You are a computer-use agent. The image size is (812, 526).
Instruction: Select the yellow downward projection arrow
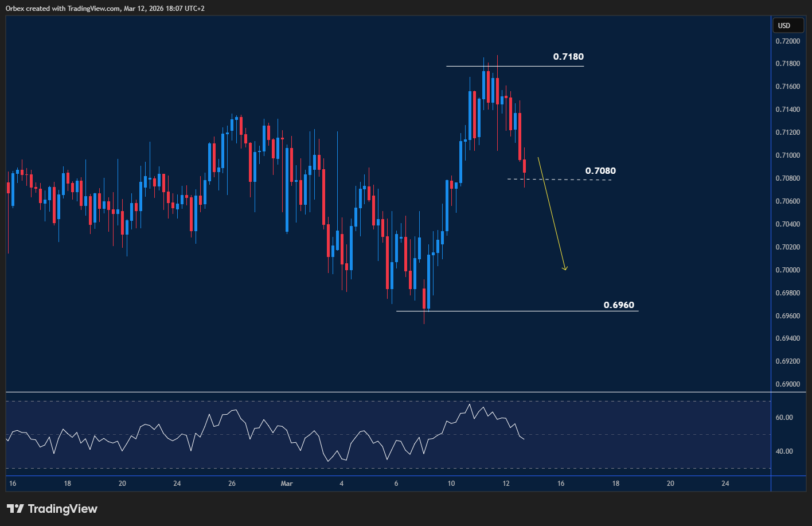click(x=552, y=212)
